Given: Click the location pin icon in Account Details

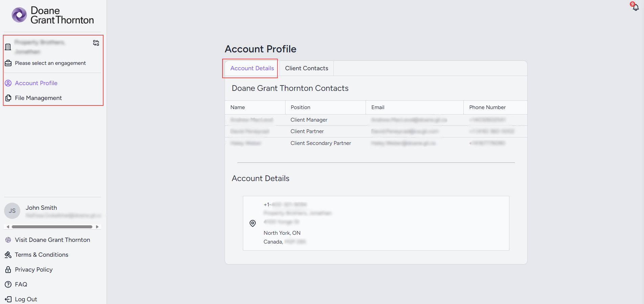Looking at the screenshot, I should pos(253,223).
